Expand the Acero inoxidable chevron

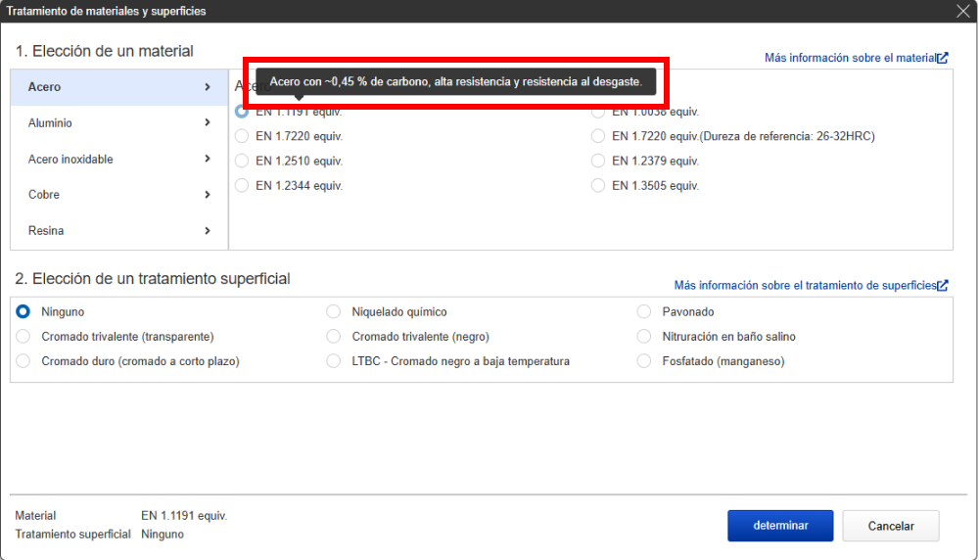208,159
